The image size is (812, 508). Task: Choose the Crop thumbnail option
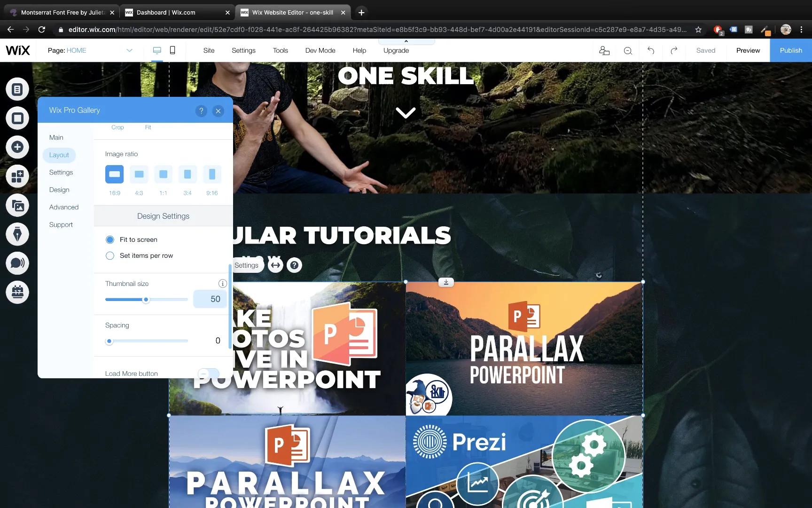117,127
